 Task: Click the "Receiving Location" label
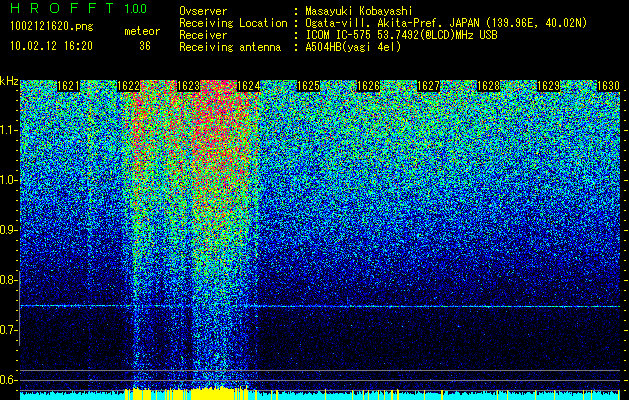coord(233,23)
